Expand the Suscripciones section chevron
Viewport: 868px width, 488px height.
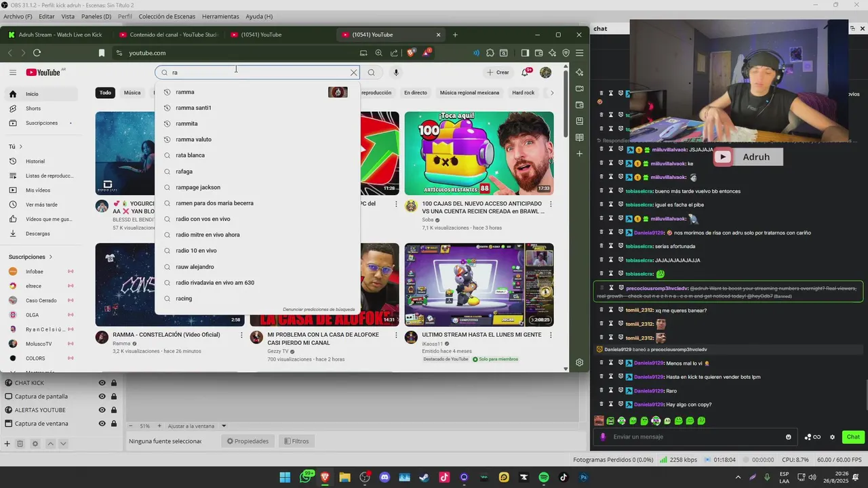(x=50, y=257)
